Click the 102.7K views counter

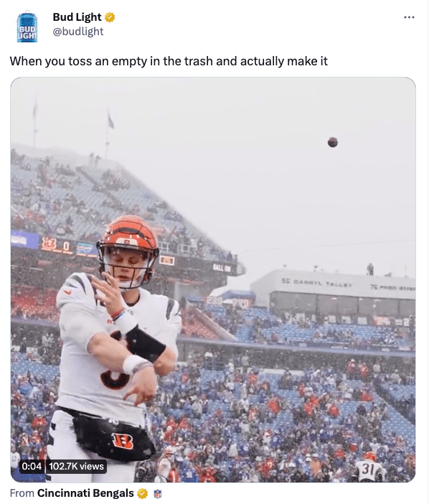(77, 466)
